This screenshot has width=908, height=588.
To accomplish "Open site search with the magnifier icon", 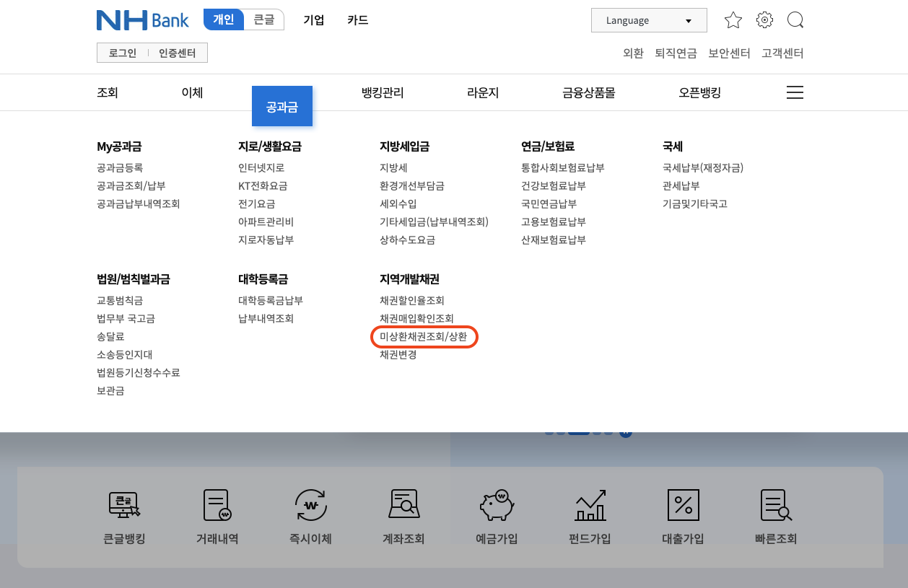I will [x=795, y=20].
